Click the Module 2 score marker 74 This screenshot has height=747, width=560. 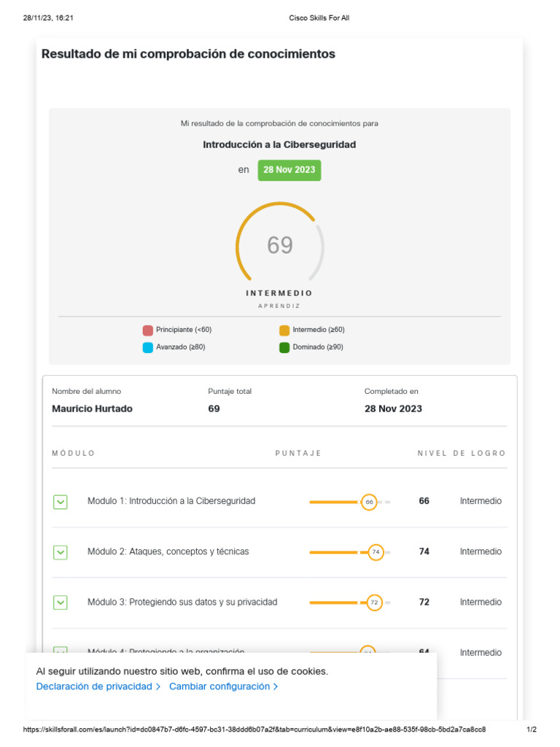[x=376, y=552]
